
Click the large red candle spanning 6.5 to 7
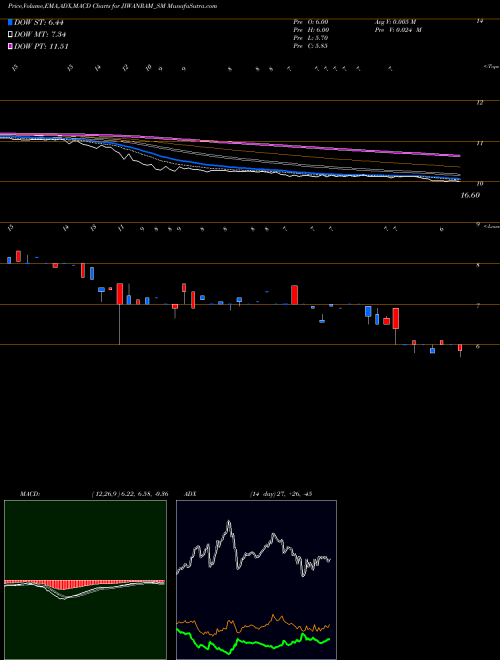coord(396,318)
